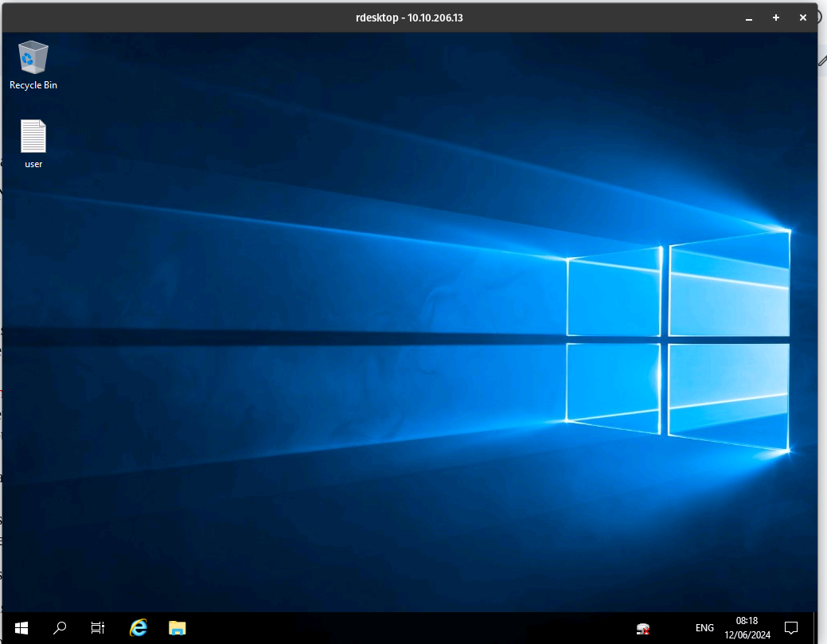The image size is (827, 644).
Task: Open File Explorer from the taskbar
Action: point(177,627)
